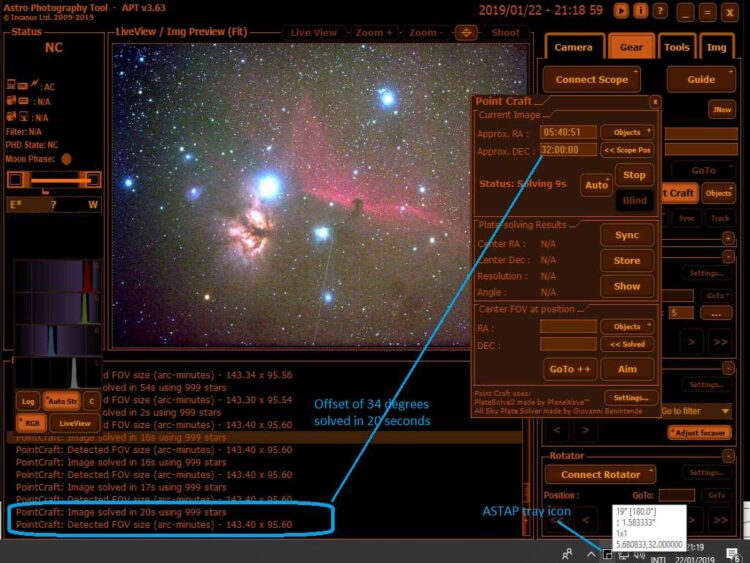Image resolution: width=750 pixels, height=563 pixels.
Task: Click the Connect Rotator button
Action: click(x=600, y=475)
